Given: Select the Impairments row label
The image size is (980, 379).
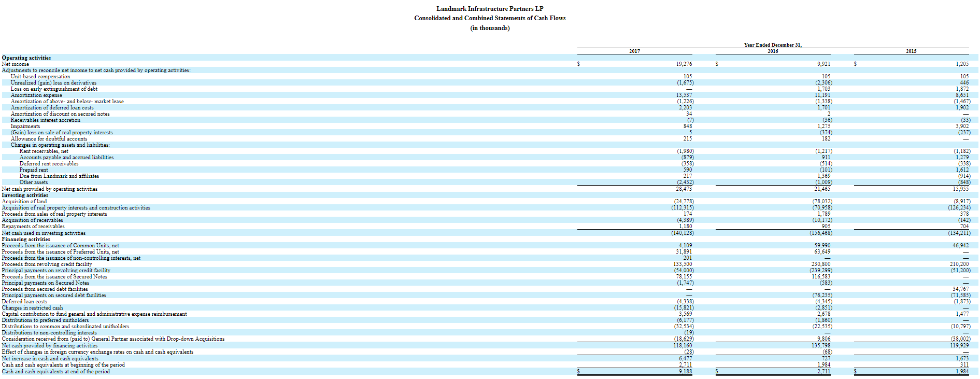Looking at the screenshot, I should pos(25,126).
